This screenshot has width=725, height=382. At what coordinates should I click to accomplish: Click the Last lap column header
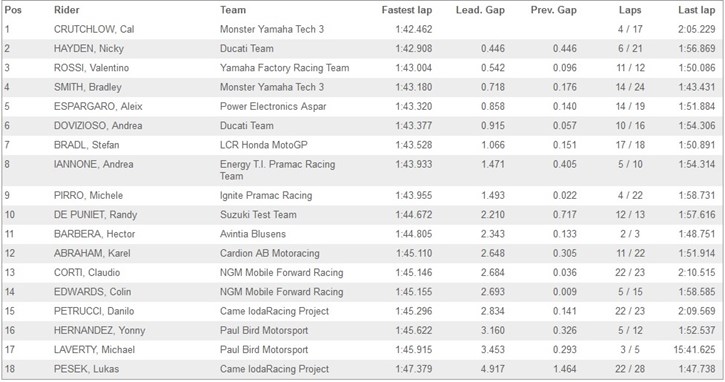click(x=696, y=10)
